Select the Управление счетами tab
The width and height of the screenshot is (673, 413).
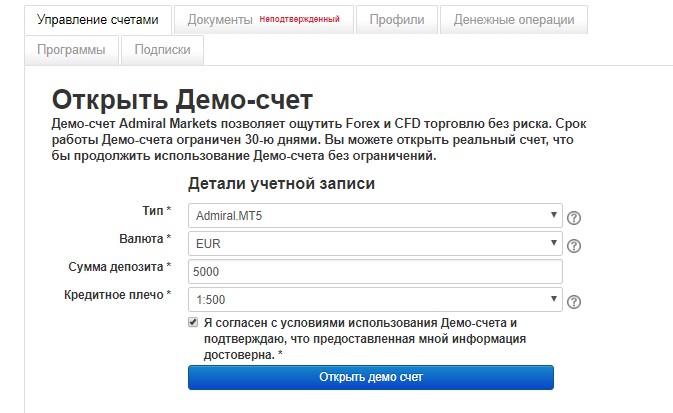(x=98, y=20)
